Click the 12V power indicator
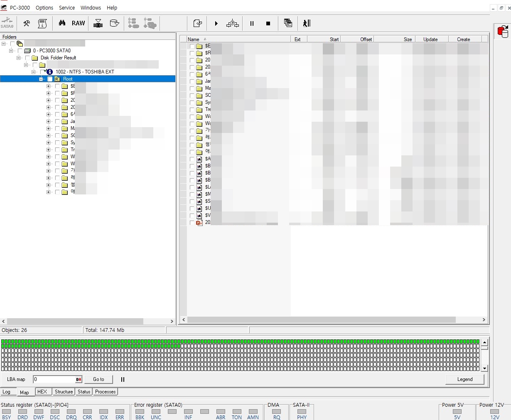Viewport: 511px width, 420px height. tap(495, 412)
